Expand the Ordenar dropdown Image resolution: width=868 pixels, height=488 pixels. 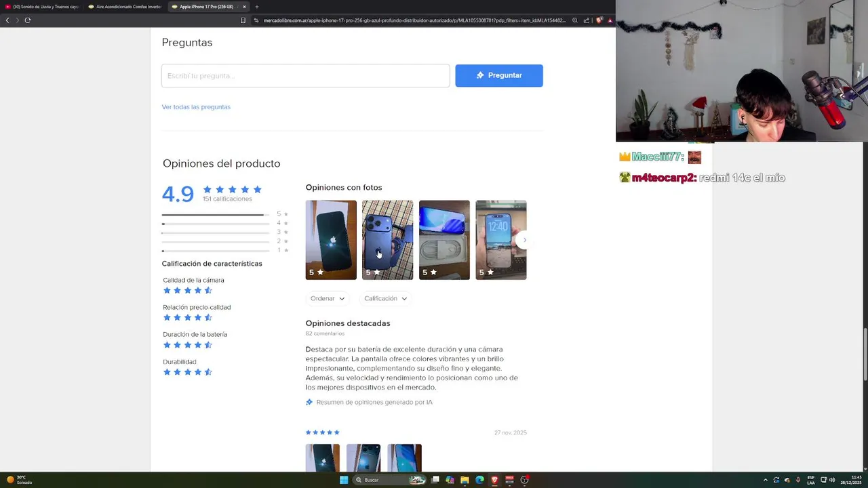[328, 299]
